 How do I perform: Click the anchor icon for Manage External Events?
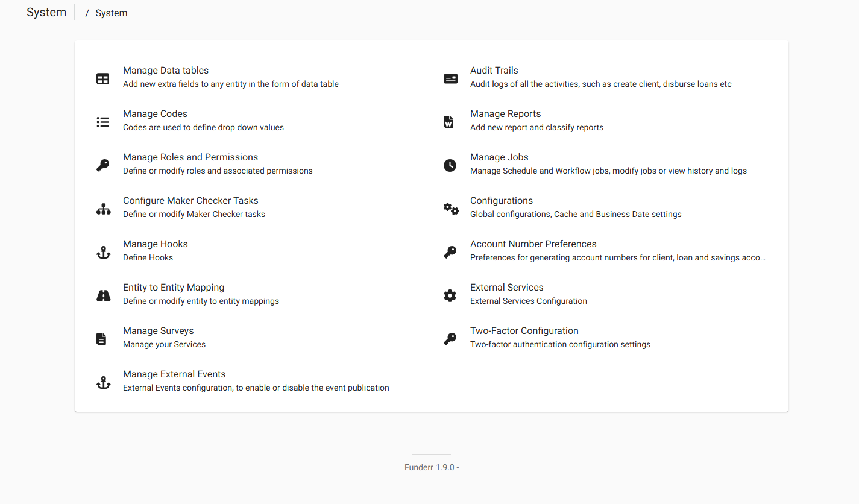pos(103,382)
